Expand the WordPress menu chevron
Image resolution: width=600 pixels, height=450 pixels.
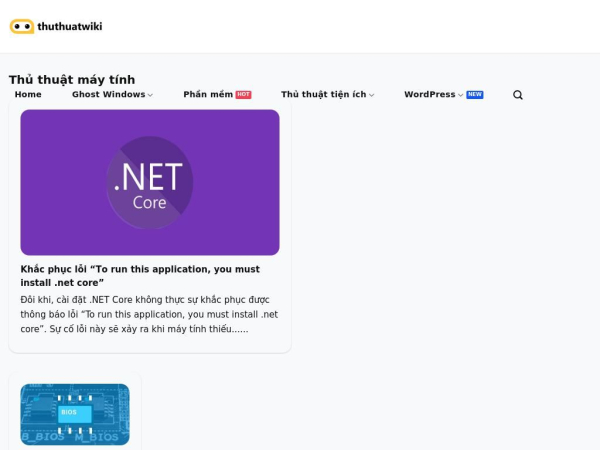pyautogui.click(x=460, y=95)
